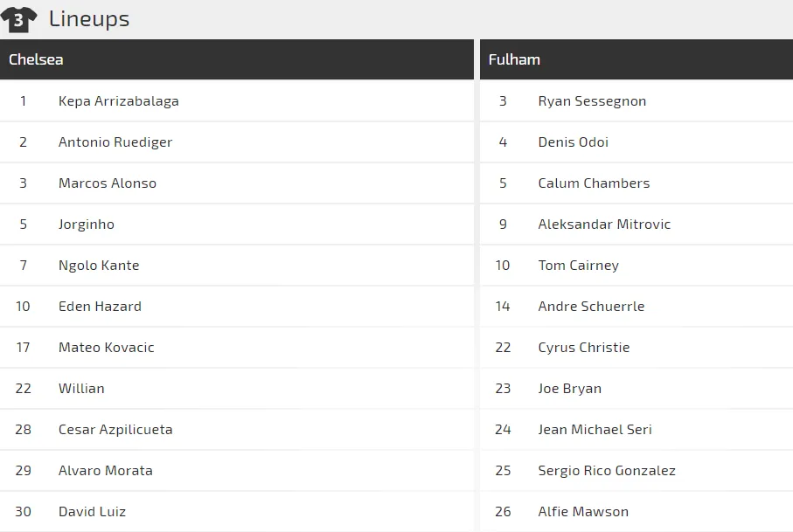Screen dimensions: 793x532
Task: Open the Cesar Azpilicueta row
Action: (x=237, y=430)
